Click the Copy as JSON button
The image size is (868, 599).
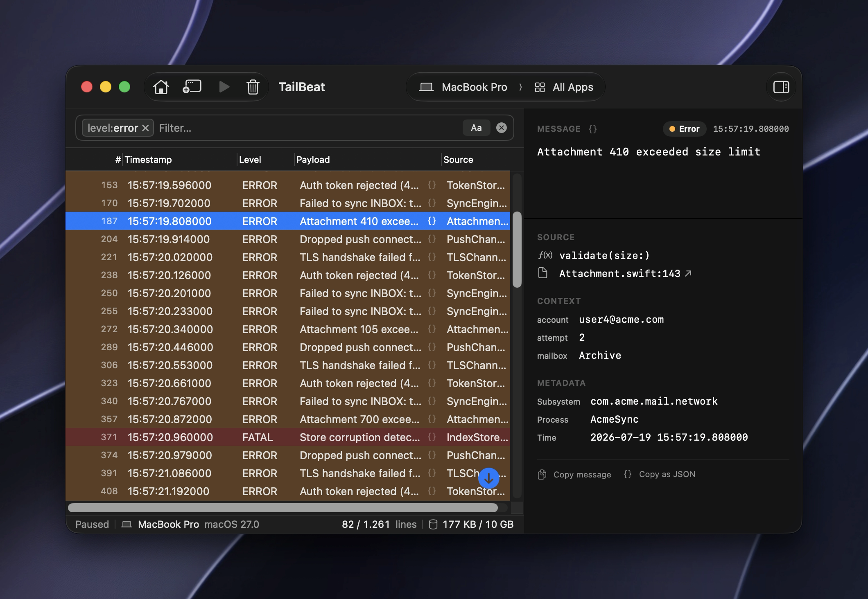tap(659, 474)
